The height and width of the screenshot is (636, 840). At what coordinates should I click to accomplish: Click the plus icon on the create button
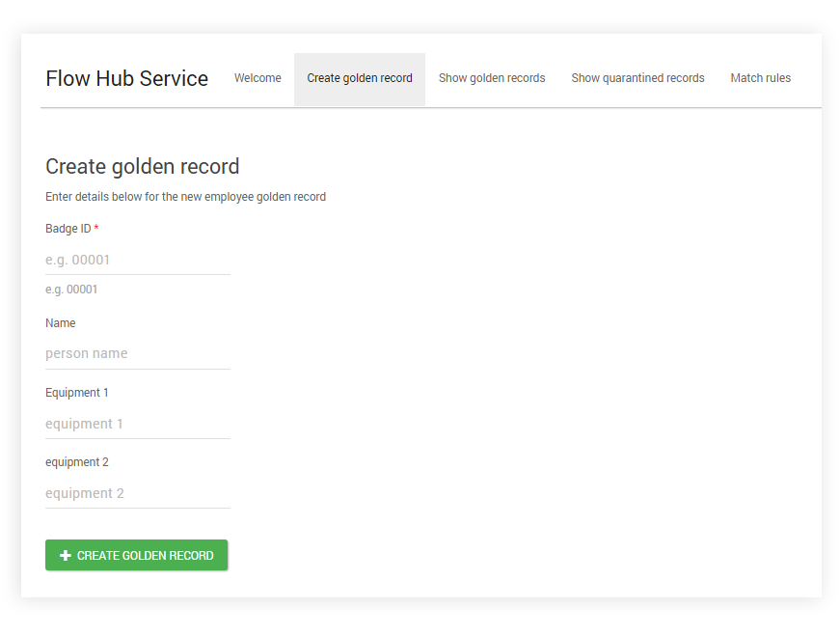(64, 555)
